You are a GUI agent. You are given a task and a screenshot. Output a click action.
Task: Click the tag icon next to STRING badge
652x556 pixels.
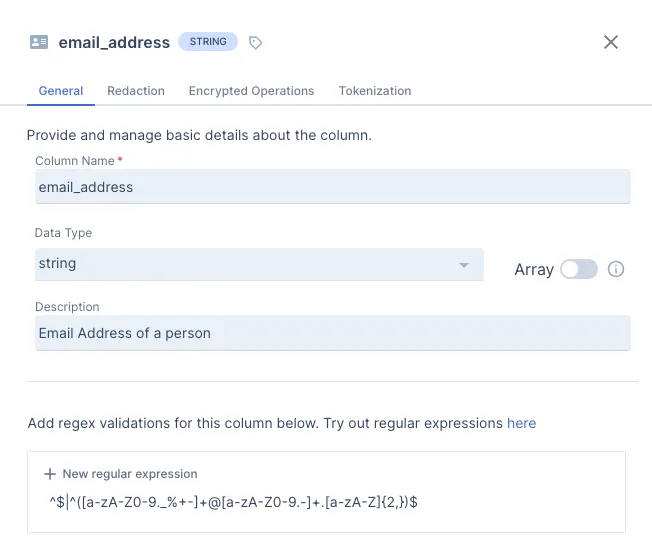pos(256,43)
